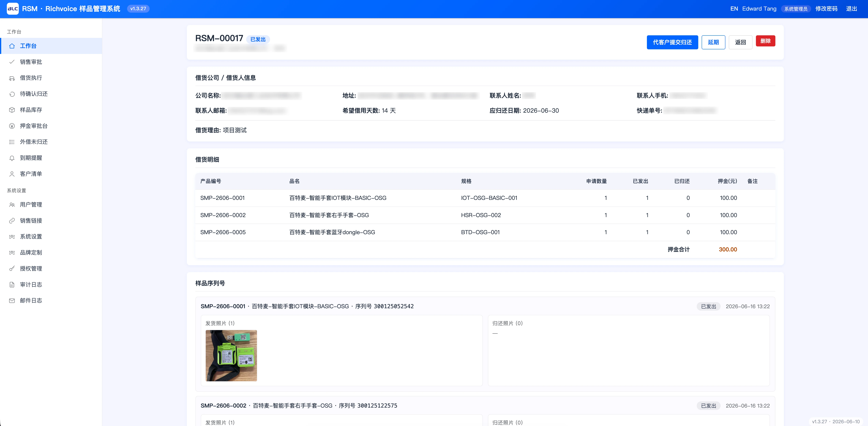Click the person icon beside 客户清单
Viewport: 868px width, 426px height.
[12, 174]
